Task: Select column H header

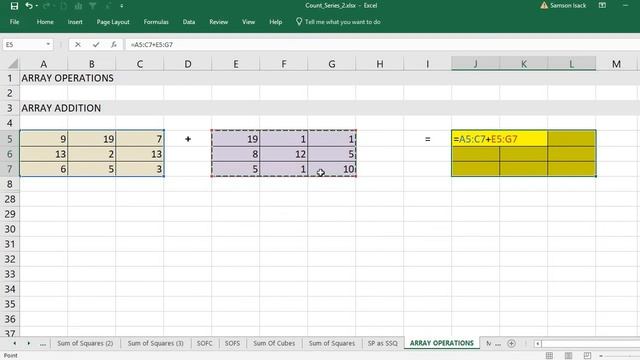Action: [x=380, y=64]
